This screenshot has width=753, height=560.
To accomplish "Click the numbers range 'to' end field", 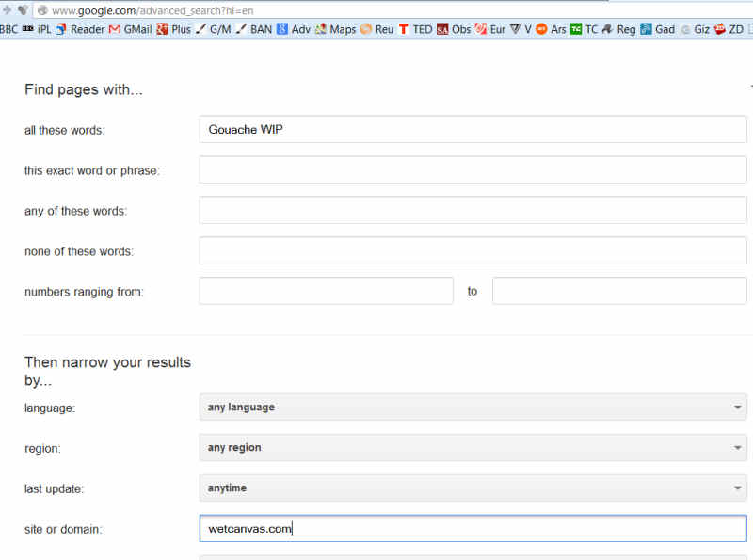I will [x=619, y=291].
